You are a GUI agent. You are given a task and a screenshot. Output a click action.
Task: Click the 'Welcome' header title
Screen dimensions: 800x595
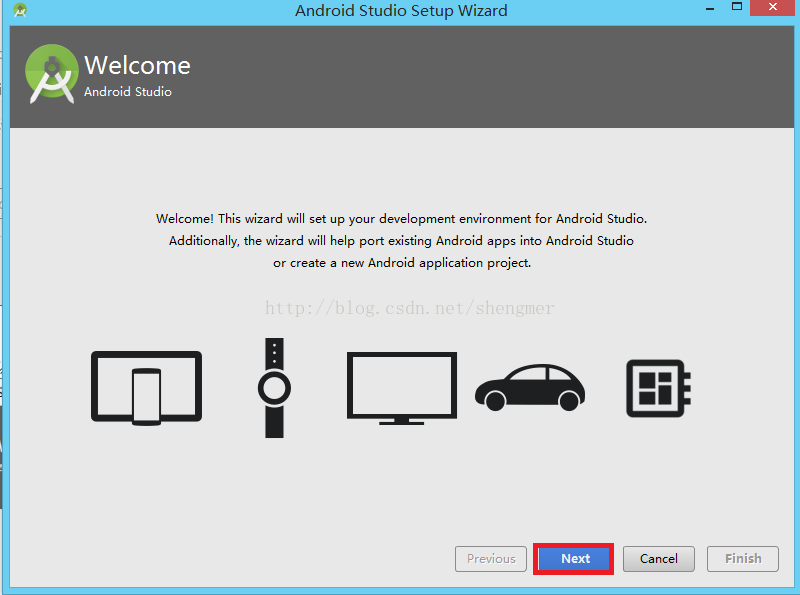click(137, 65)
